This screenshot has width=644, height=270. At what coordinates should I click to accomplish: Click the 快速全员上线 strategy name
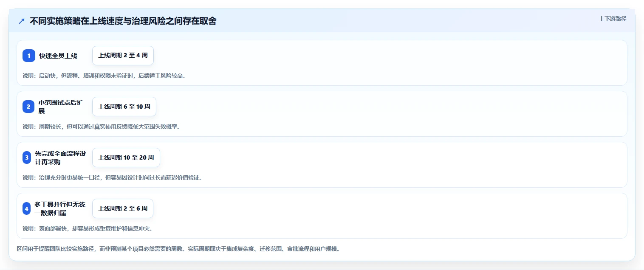(x=58, y=56)
